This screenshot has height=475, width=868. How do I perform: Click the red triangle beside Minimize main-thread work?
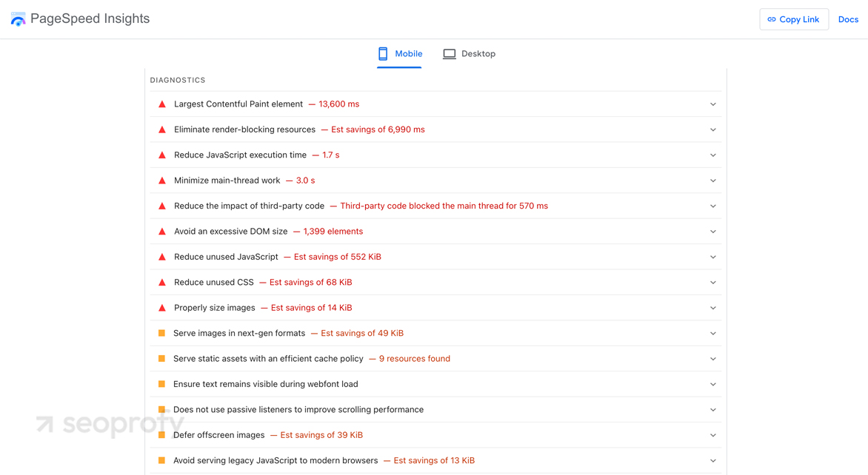point(162,181)
